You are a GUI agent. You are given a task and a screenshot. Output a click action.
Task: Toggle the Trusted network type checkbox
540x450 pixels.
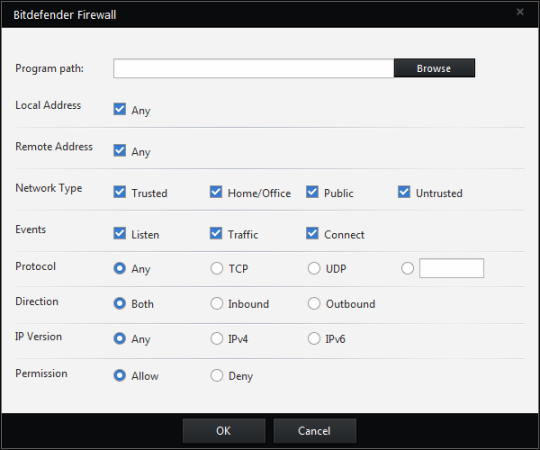tap(120, 192)
